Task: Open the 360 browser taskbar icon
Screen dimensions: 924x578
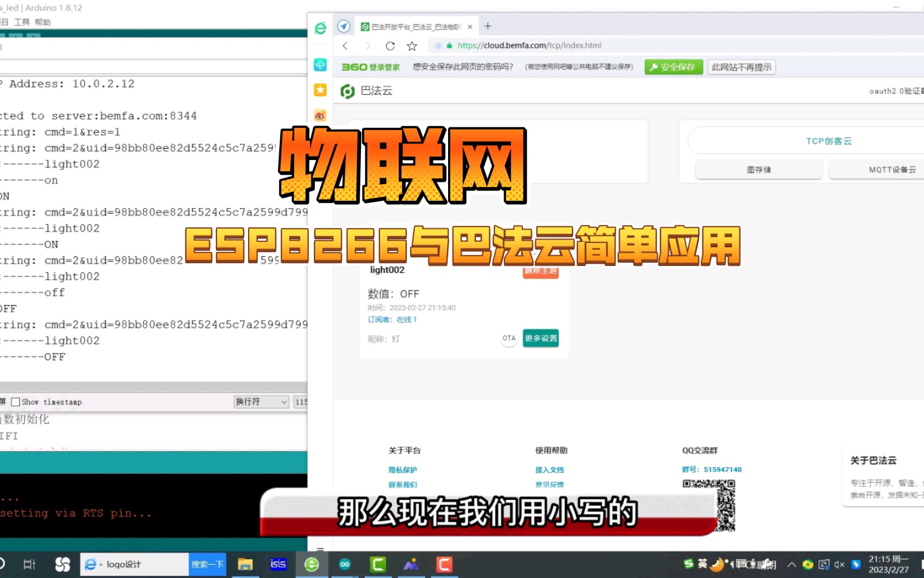Action: [x=312, y=564]
